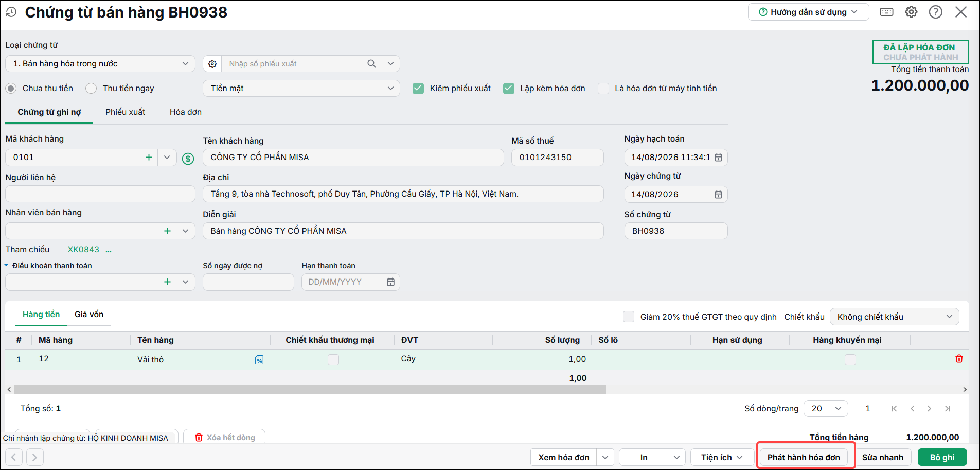Click the Phát hành hóa đơn button
This screenshot has height=470, width=980.
pyautogui.click(x=804, y=457)
